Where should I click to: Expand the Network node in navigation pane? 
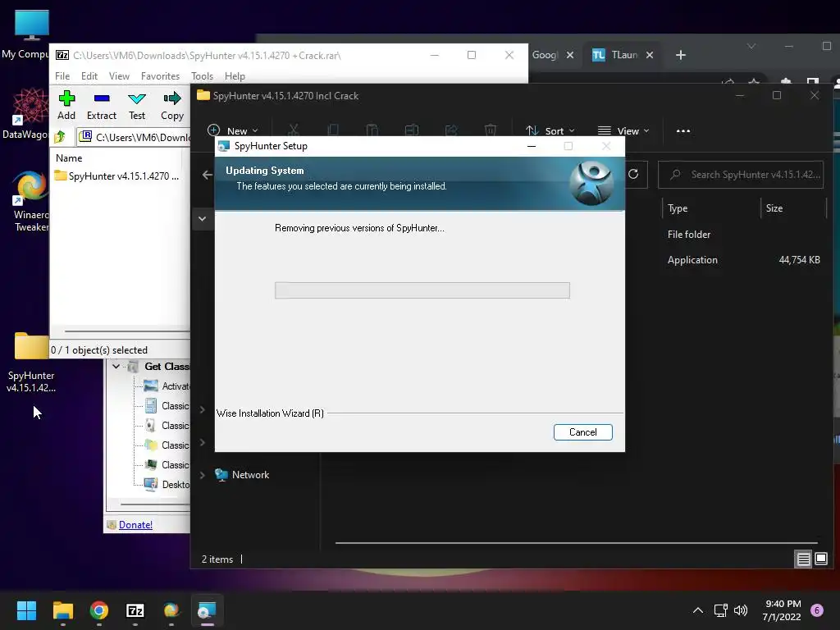coord(202,475)
